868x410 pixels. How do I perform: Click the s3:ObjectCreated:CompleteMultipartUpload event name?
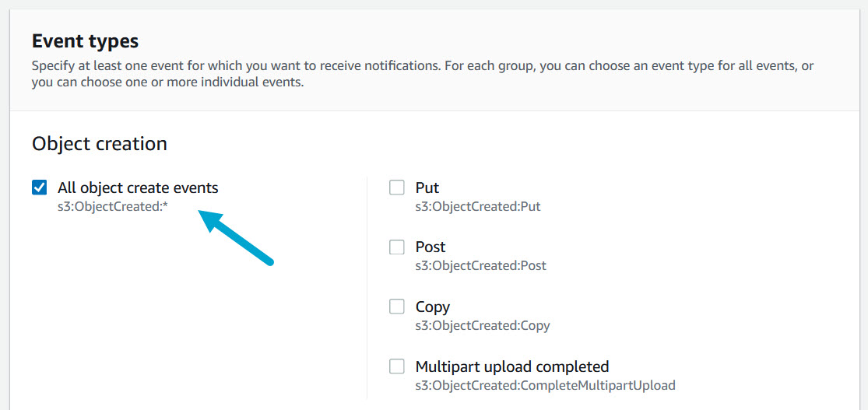[x=545, y=385]
